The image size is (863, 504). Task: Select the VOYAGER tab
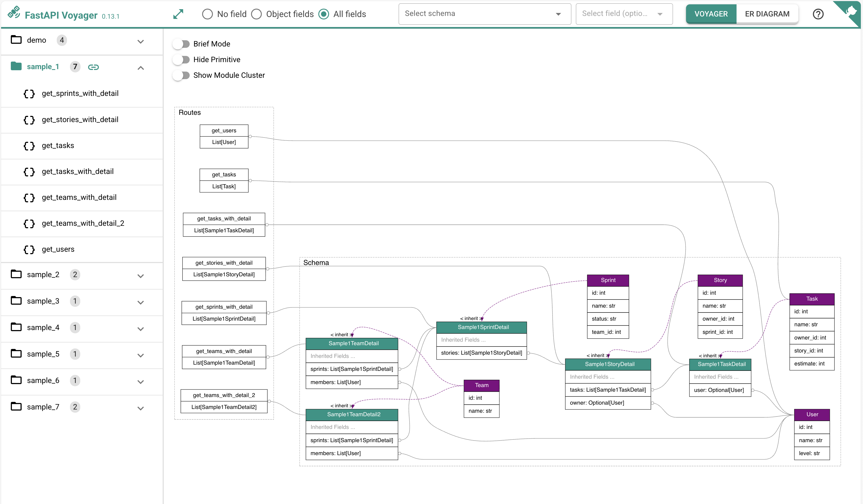(711, 14)
